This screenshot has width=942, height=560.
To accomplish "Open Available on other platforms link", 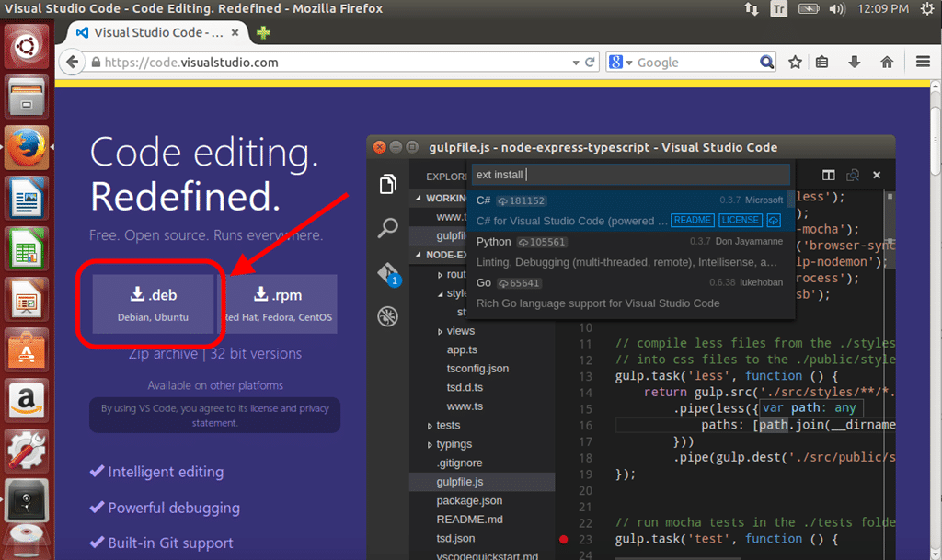I will pyautogui.click(x=215, y=385).
